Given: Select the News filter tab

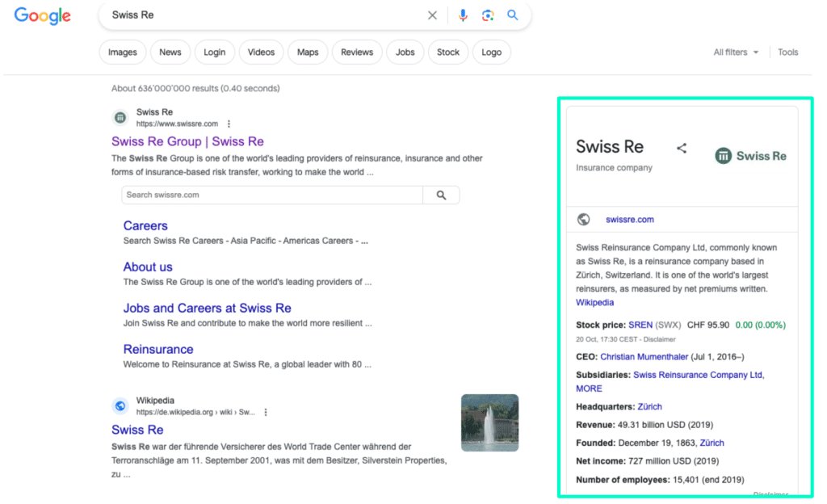Looking at the screenshot, I should coord(170,52).
